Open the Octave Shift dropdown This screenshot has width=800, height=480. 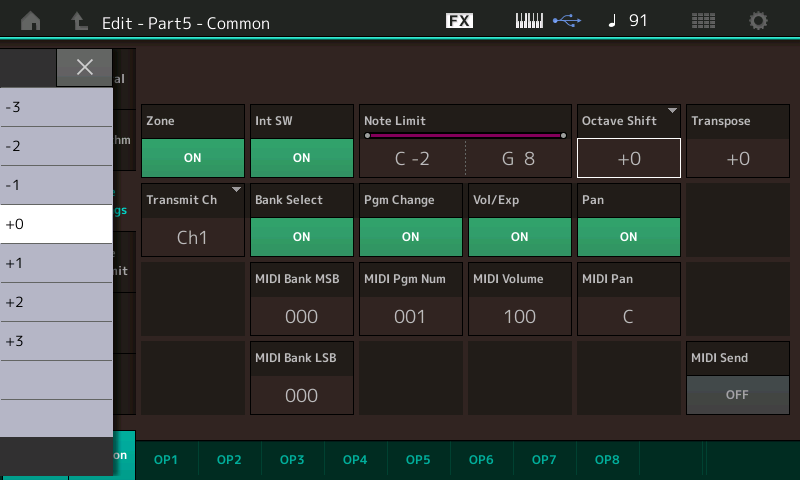628,158
